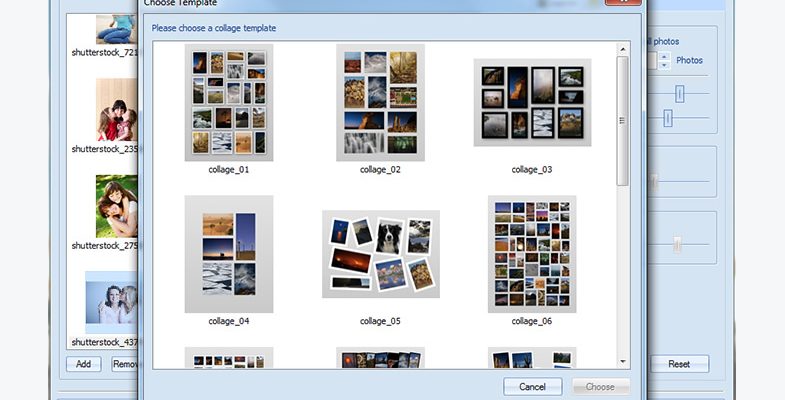
Task: Decrease the Photos count spinner
Action: (664, 65)
